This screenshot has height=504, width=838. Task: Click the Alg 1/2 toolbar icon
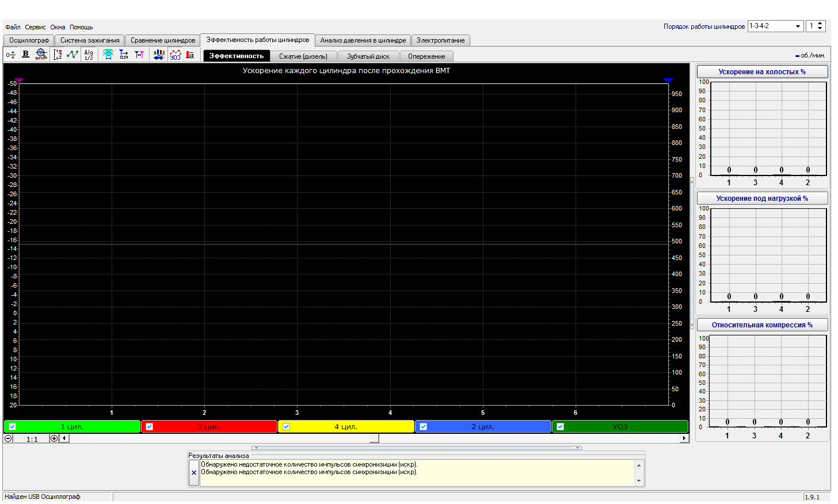tap(89, 55)
